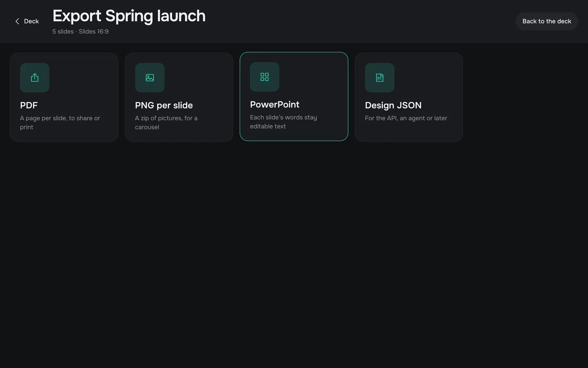Select the Design JSON title
588x368 pixels.
(x=393, y=105)
